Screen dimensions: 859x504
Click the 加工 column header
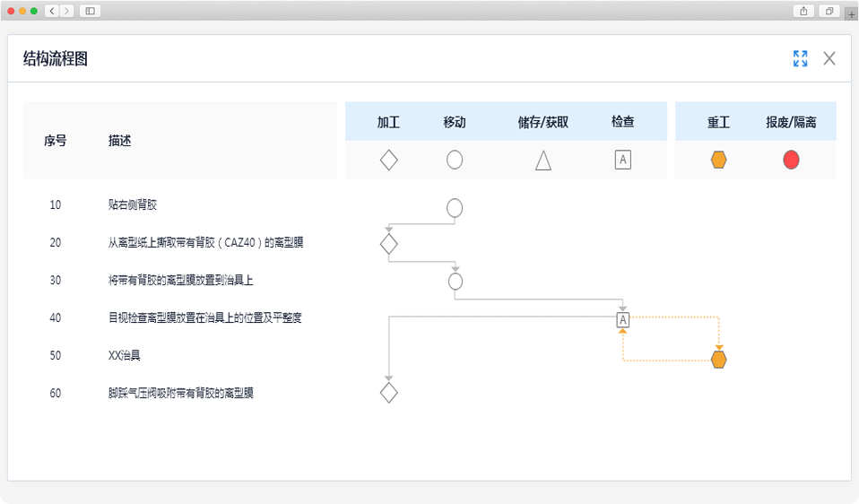389,122
